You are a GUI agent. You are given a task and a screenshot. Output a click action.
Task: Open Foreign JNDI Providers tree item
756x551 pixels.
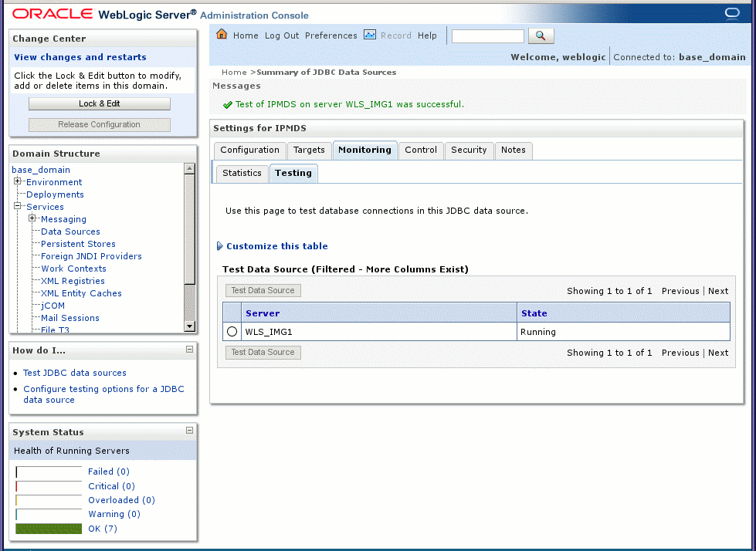point(91,256)
